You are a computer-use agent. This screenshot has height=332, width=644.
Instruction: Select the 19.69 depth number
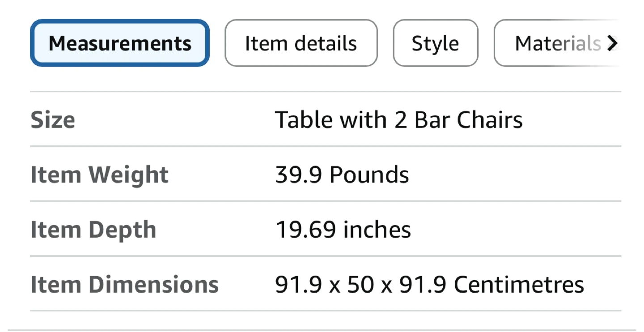(305, 230)
